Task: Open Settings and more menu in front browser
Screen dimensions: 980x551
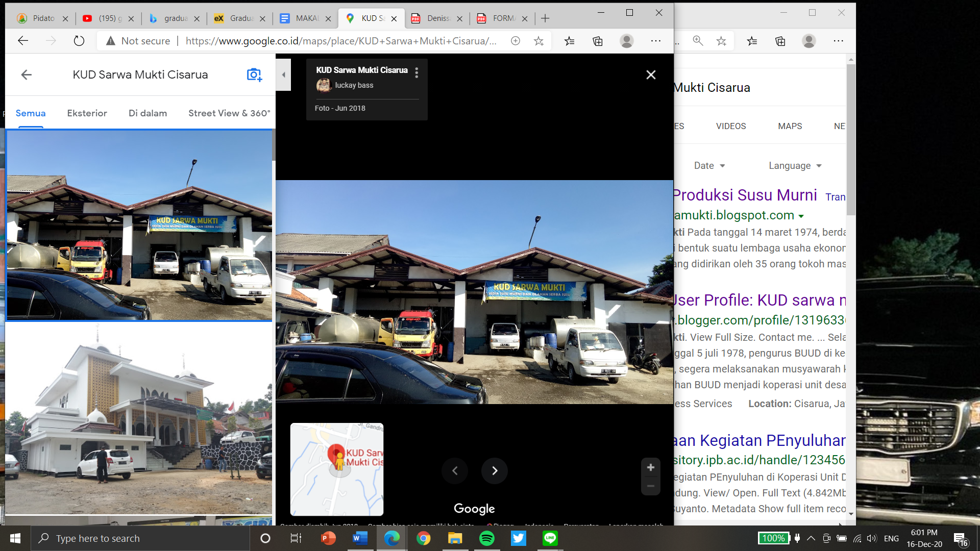Action: 656,41
